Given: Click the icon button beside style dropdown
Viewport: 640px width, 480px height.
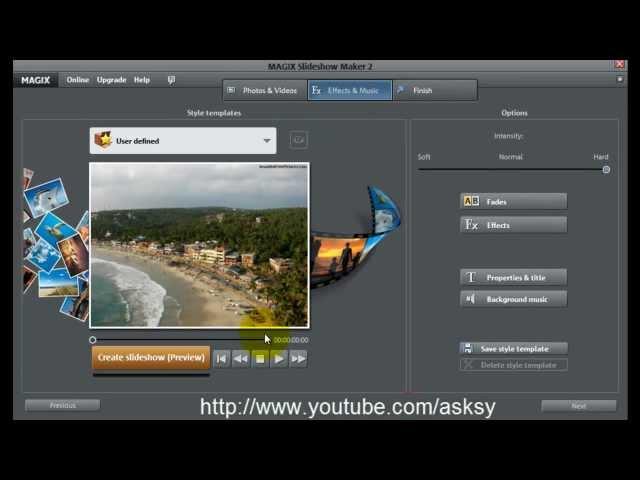Looking at the screenshot, I should coord(299,140).
